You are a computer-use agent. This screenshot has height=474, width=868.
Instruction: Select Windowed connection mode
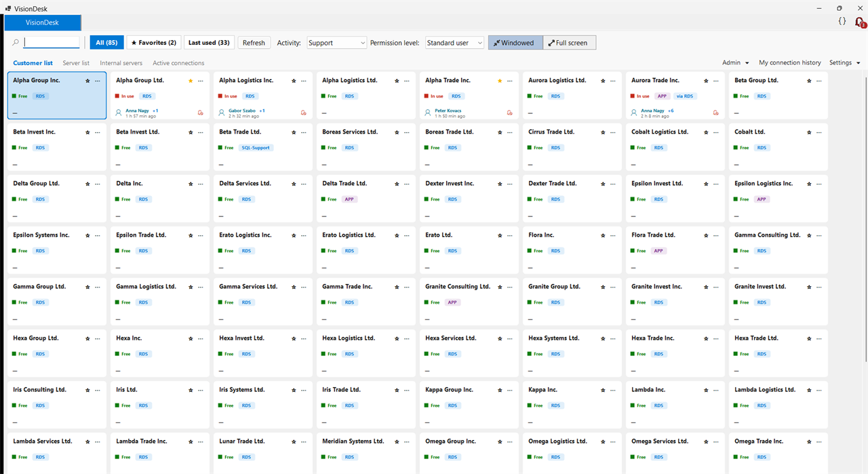tap(515, 43)
